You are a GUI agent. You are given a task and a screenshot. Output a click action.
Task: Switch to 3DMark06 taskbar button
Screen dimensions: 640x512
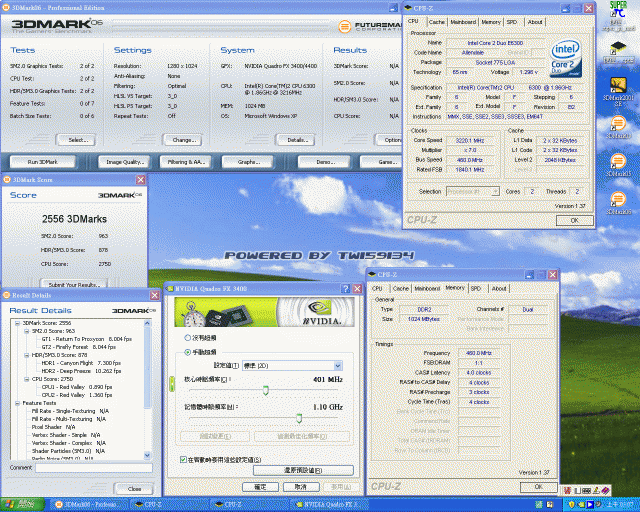88,505
